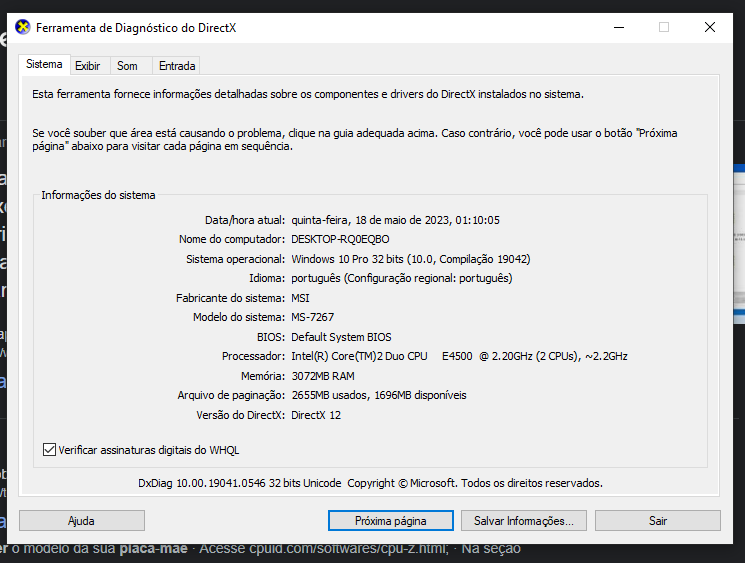Go to Próxima página

[x=391, y=521]
